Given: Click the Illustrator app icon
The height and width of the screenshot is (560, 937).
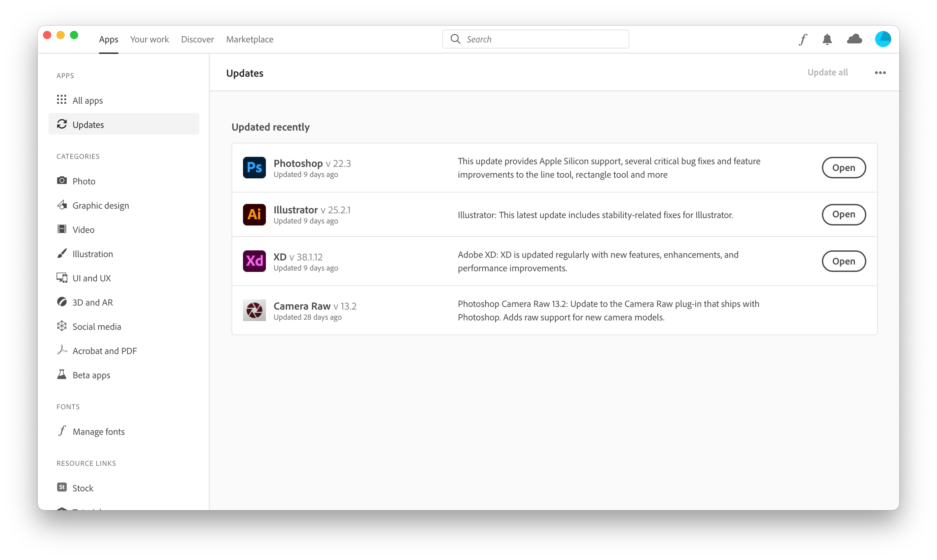Looking at the screenshot, I should [x=254, y=214].
